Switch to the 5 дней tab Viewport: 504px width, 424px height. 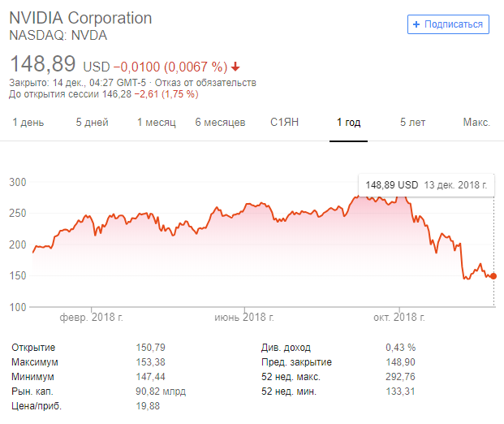pyautogui.click(x=92, y=123)
